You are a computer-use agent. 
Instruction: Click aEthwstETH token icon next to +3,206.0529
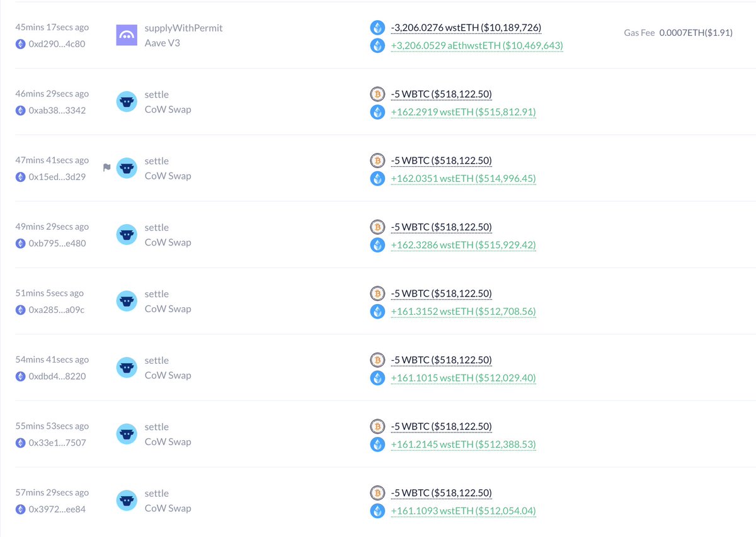(x=377, y=45)
